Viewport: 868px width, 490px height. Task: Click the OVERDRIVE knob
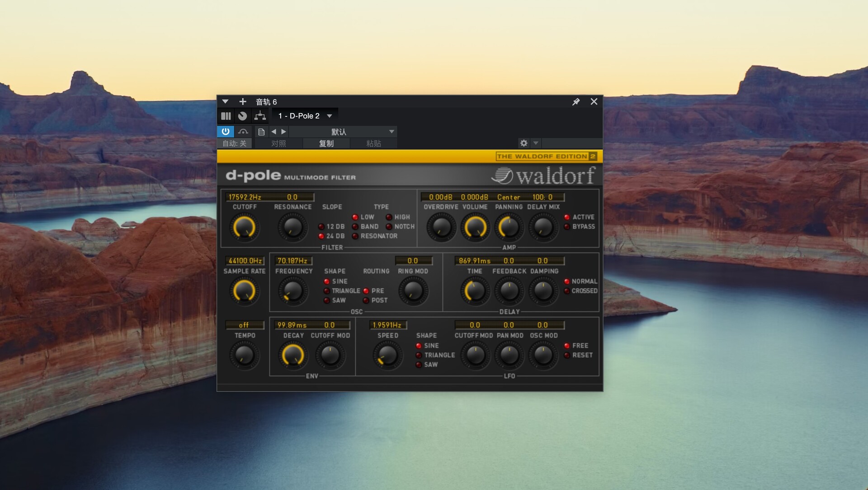[441, 227]
